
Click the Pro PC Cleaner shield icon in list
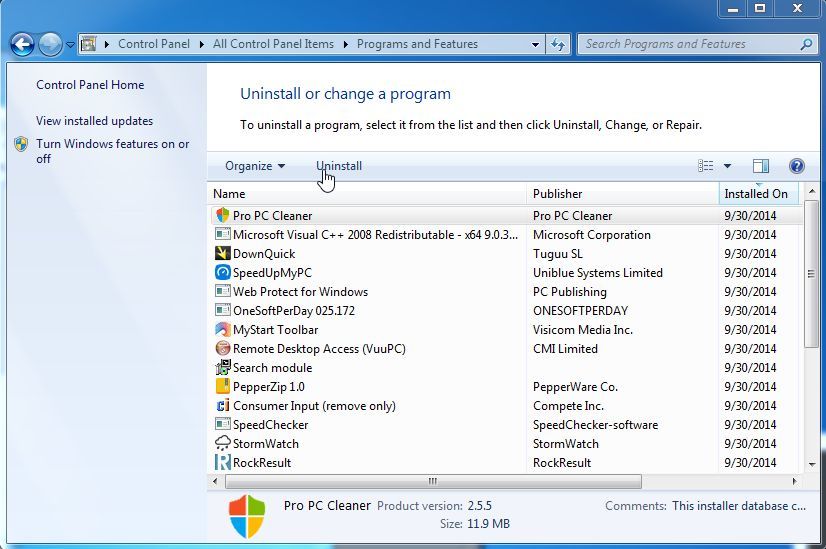click(223, 215)
